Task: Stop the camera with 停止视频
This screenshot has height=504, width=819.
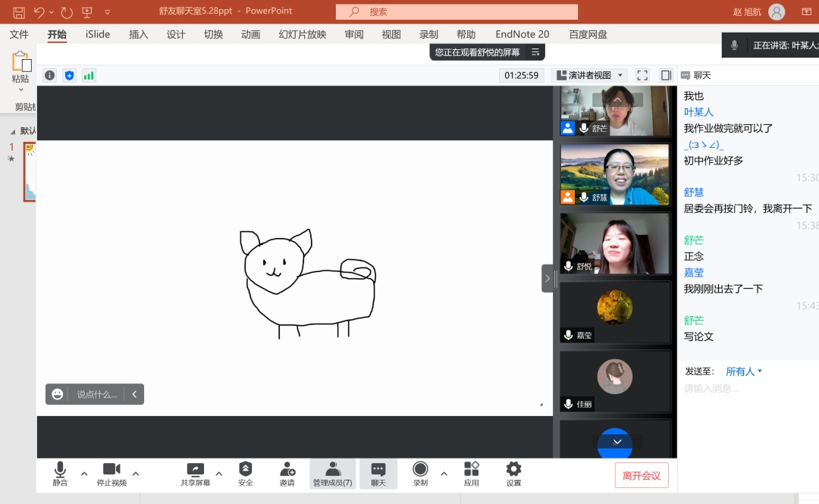Action: 111,473
